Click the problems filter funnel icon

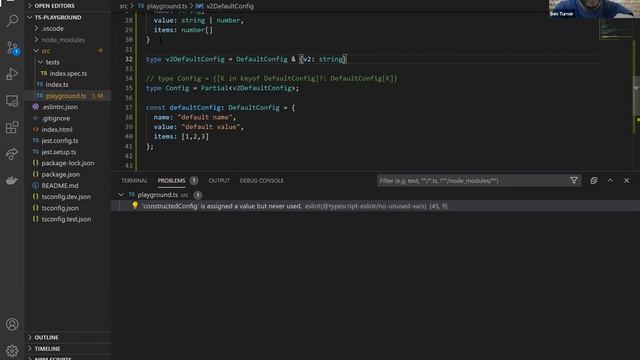click(x=574, y=180)
